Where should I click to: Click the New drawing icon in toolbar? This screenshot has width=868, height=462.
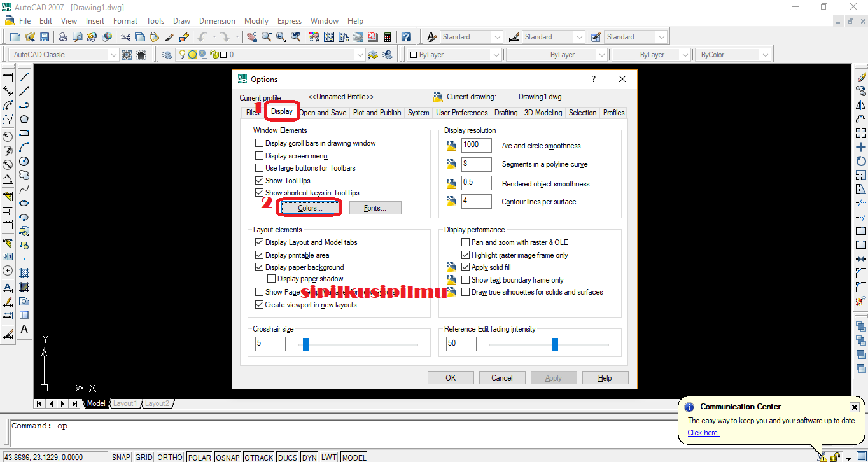click(15, 37)
